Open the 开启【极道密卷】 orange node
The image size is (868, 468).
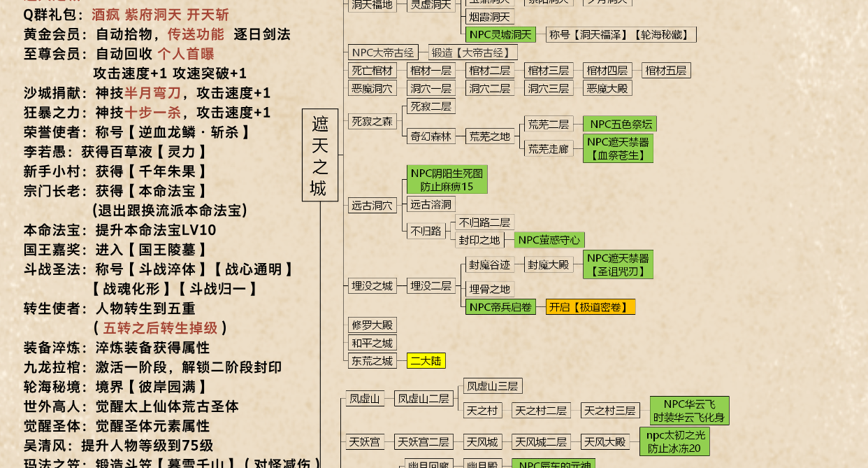(x=590, y=306)
